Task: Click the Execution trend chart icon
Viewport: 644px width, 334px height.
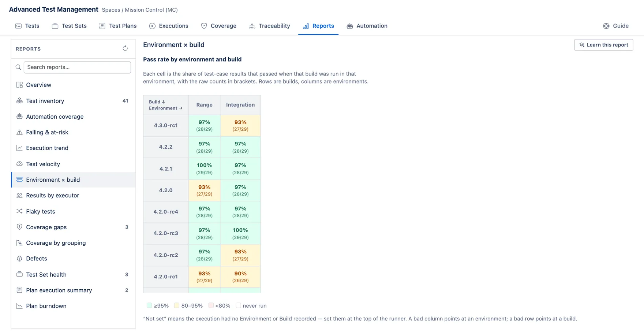Action: 19,148
